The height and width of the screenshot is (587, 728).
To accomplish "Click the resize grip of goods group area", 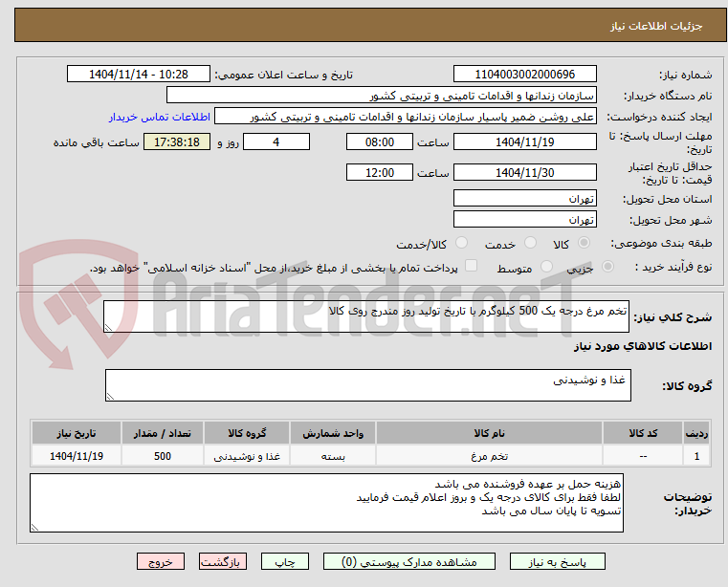I will [110, 397].
